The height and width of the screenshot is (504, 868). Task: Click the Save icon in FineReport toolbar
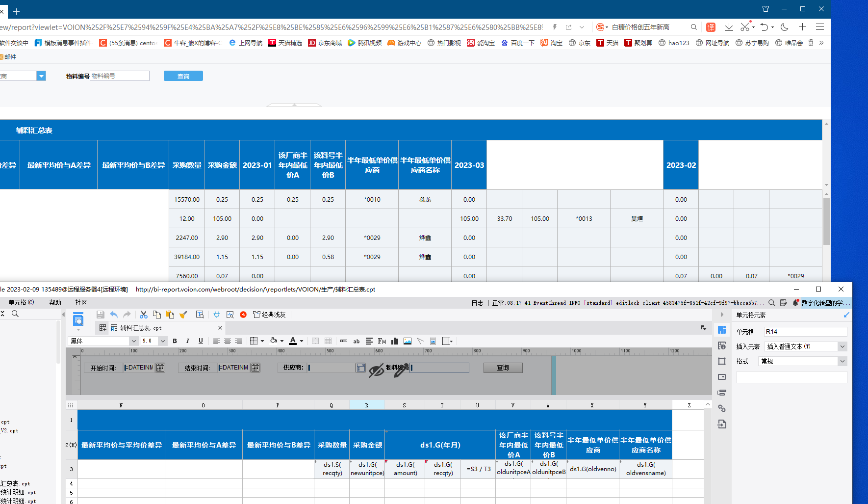[100, 315]
